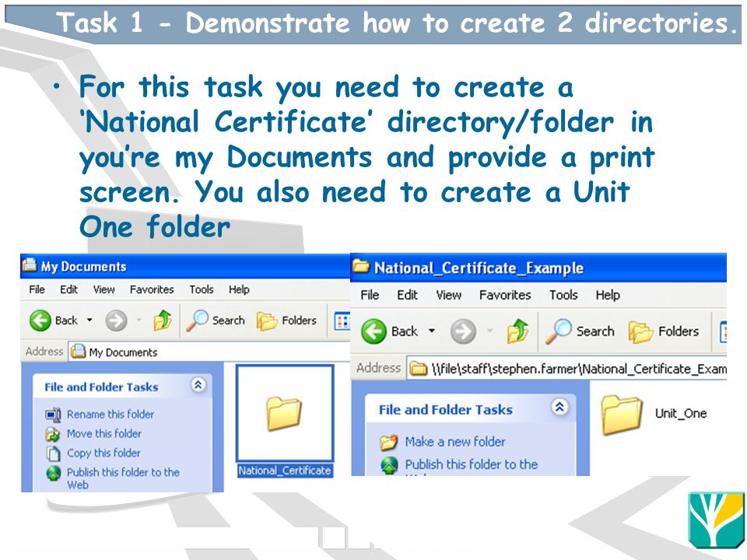Click National_Certificate_Example title bar folder icon
Viewport: 747px width, 560px height.
coord(360,266)
